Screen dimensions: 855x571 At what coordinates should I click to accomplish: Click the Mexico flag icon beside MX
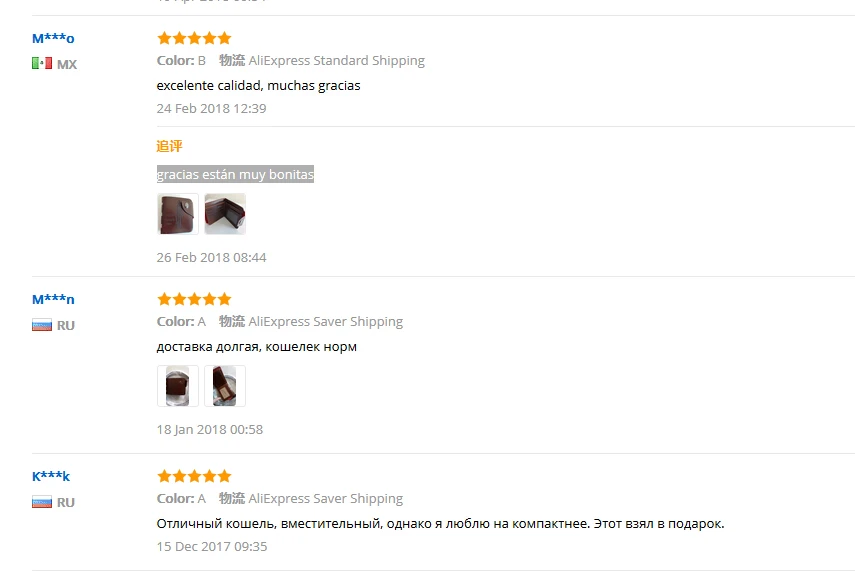pyautogui.click(x=42, y=64)
